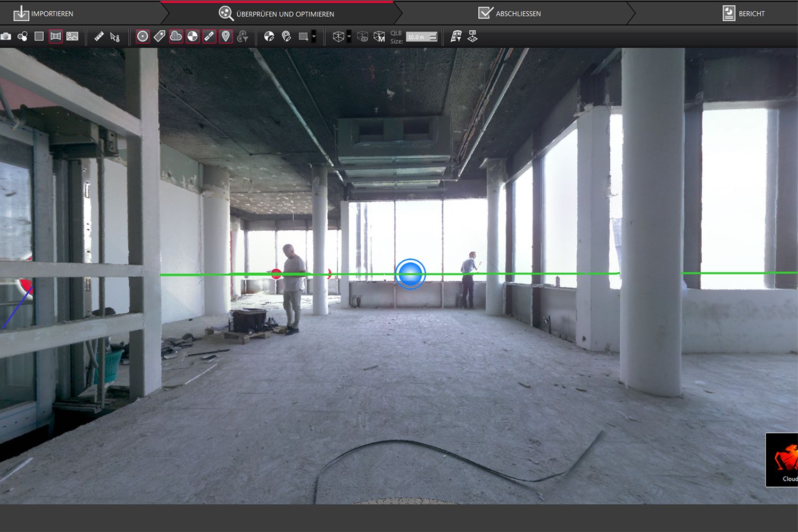Toggle the rectangular selection tool
The image size is (798, 532).
303,37
